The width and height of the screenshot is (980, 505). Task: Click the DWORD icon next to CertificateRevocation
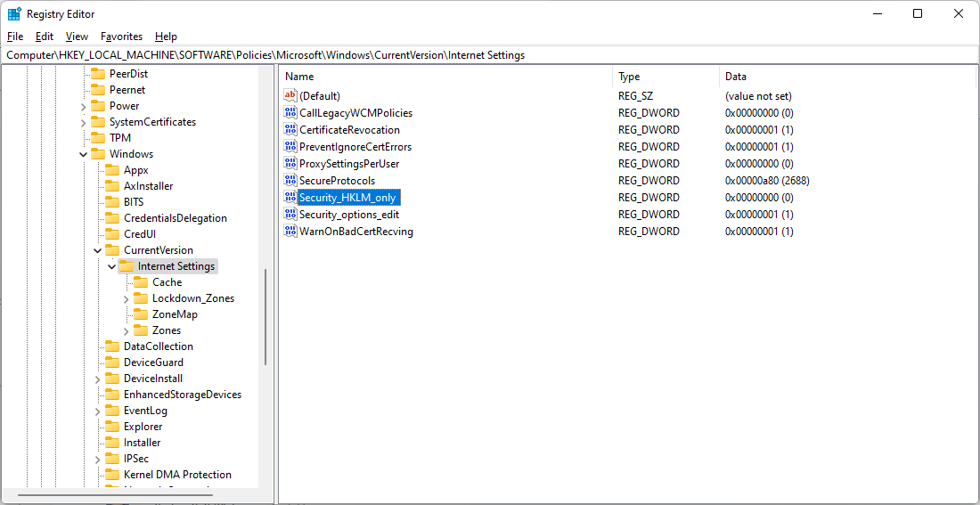(x=290, y=130)
